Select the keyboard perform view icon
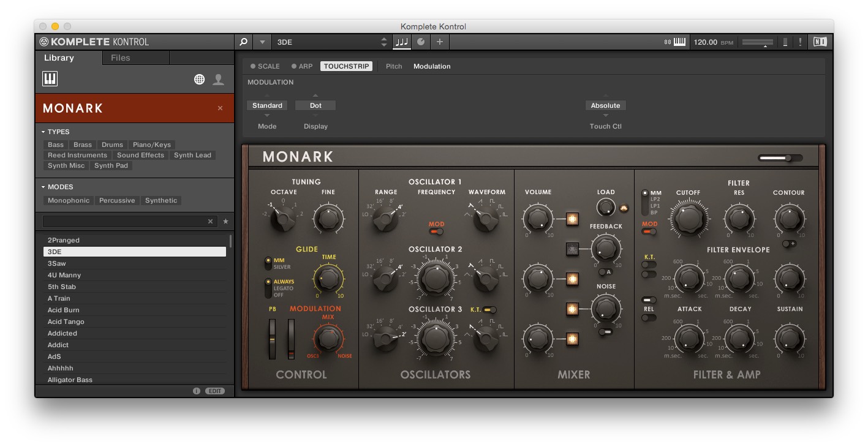 pos(401,42)
